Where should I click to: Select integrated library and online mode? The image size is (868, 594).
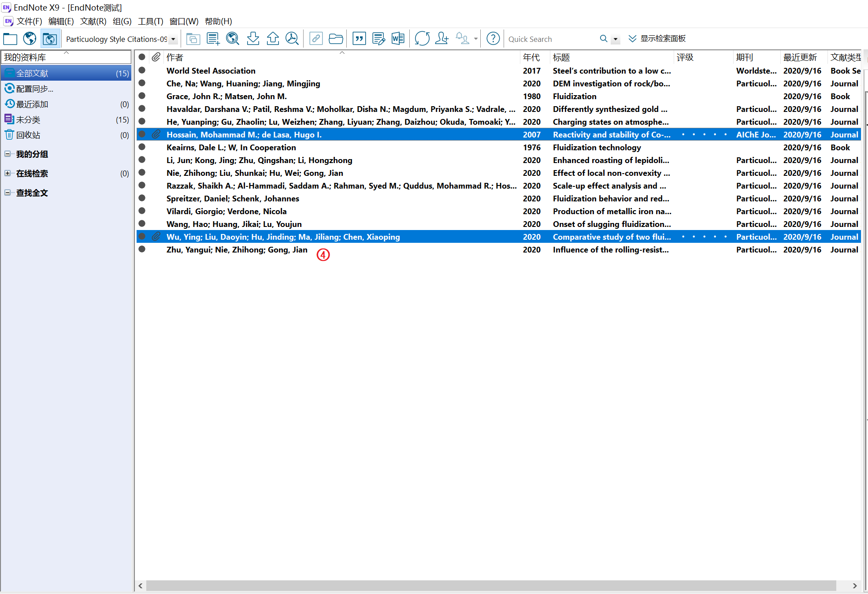[50, 39]
